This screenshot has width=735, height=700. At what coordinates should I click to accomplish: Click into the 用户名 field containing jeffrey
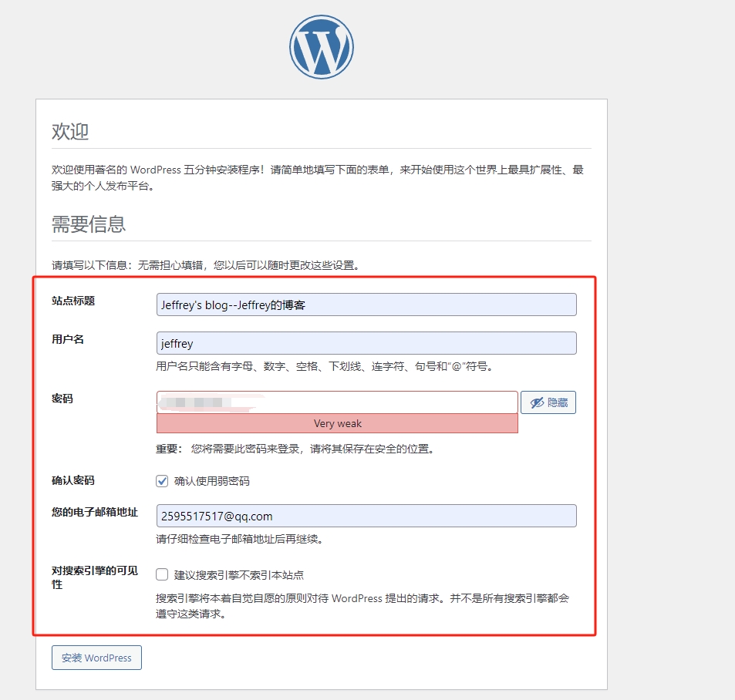(366, 343)
